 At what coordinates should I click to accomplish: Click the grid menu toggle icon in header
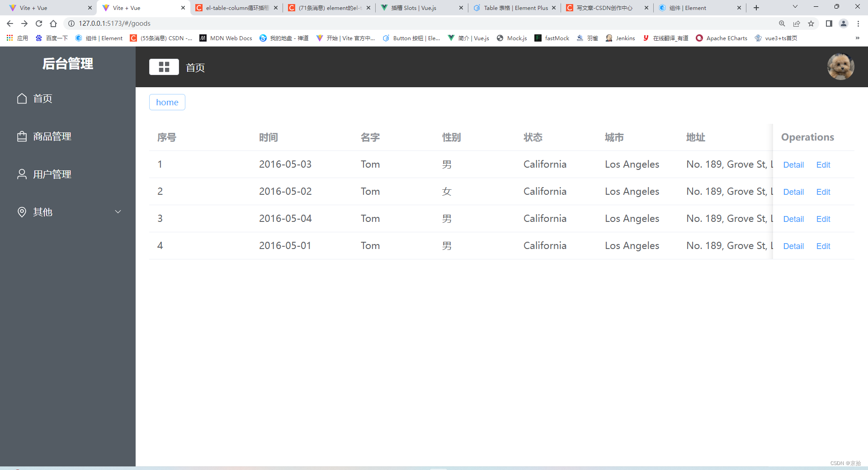(164, 67)
